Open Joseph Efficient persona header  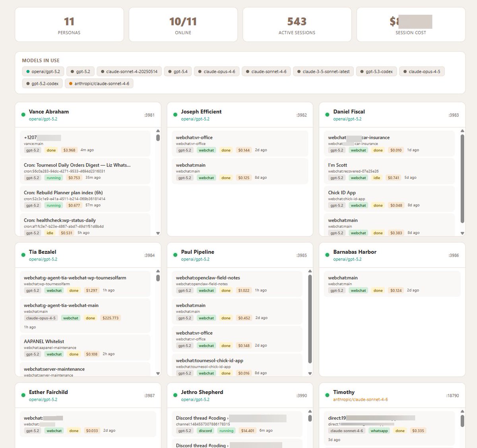[x=240, y=115]
